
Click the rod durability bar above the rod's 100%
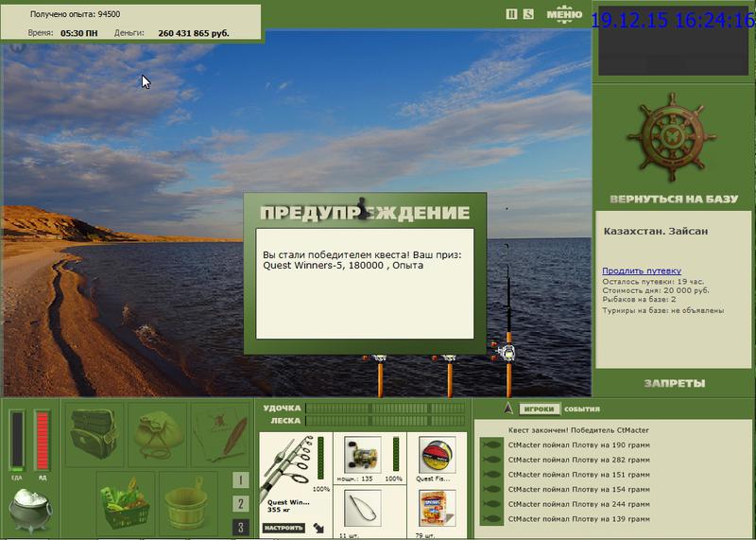[320, 458]
